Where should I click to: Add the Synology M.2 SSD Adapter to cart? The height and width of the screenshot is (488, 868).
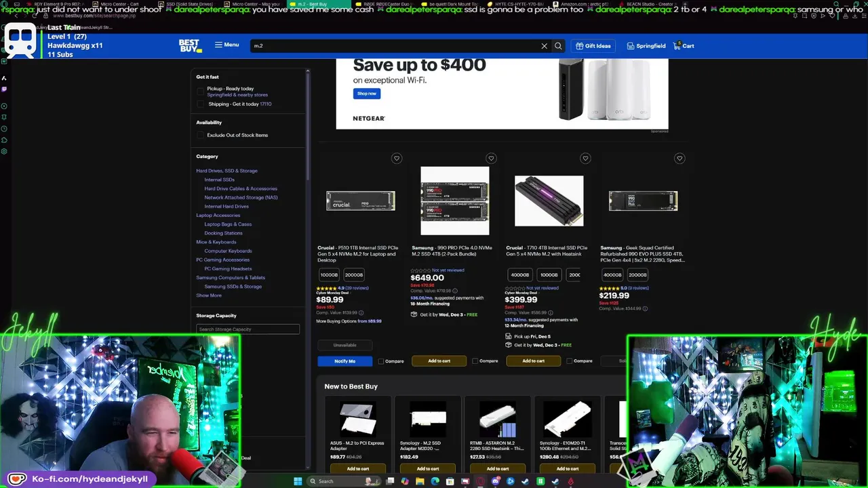click(428, 468)
